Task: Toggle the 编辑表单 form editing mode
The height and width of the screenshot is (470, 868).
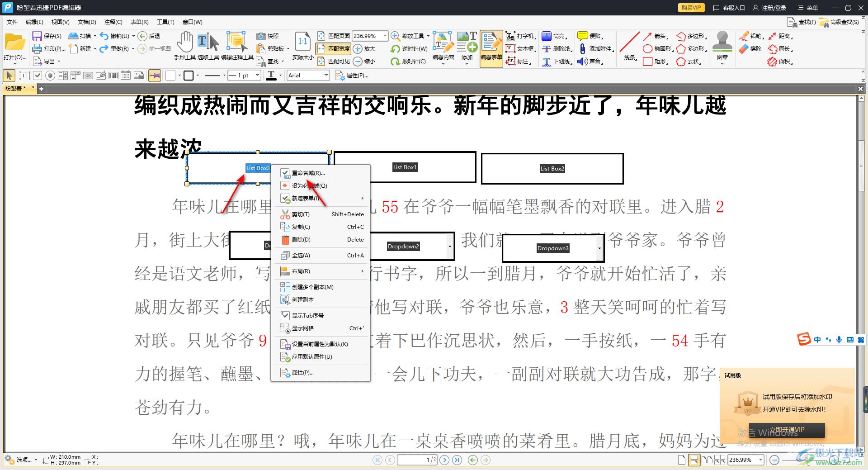Action: [491, 48]
